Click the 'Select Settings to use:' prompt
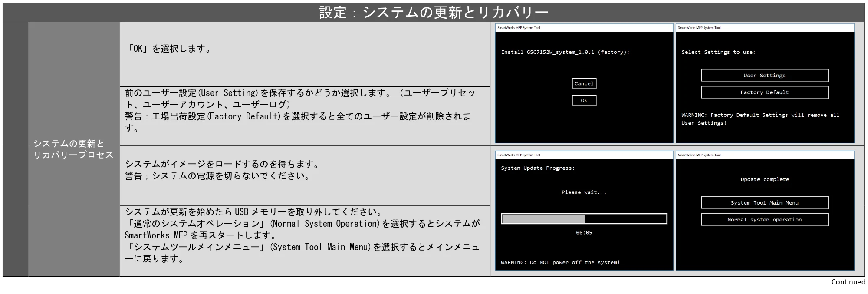868x294 pixels. tap(718, 52)
